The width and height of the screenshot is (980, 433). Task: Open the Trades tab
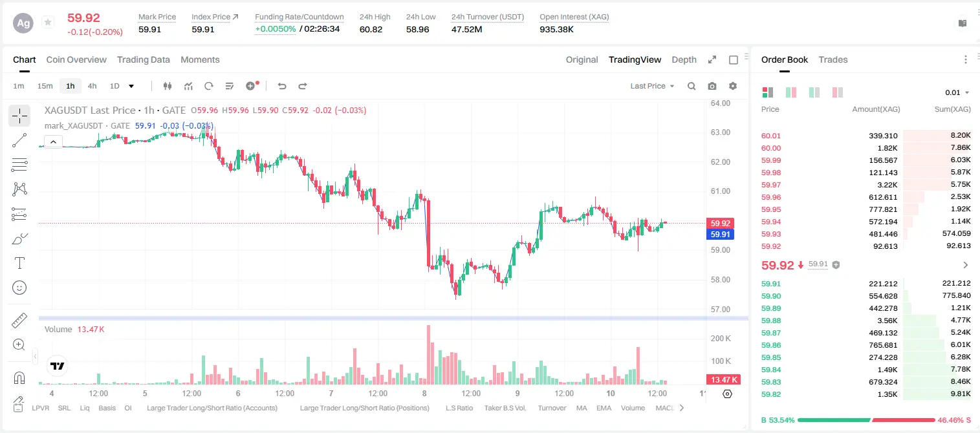[x=833, y=59]
